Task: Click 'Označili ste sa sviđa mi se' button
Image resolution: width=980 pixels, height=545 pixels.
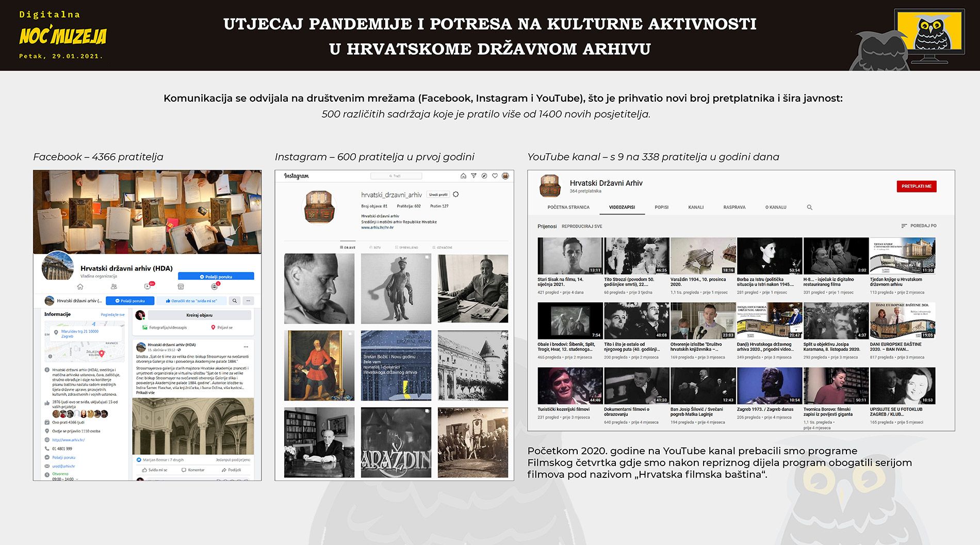Action: tap(191, 301)
